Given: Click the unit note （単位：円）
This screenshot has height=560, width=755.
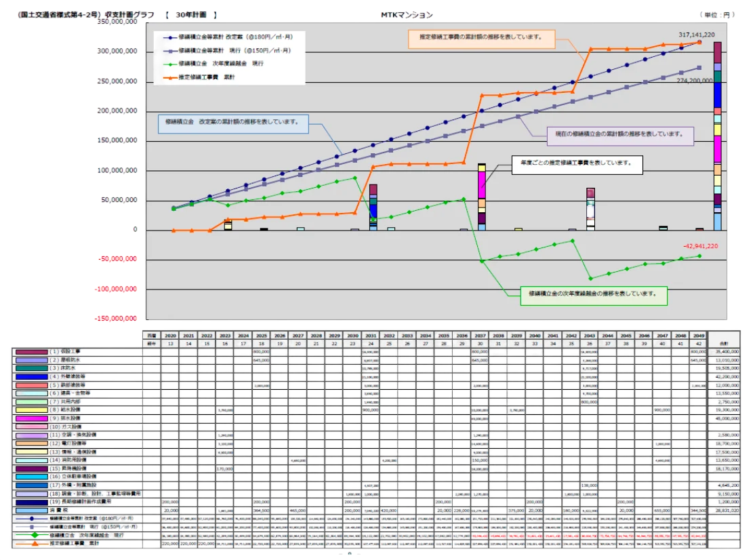Looking at the screenshot, I should point(717,15).
